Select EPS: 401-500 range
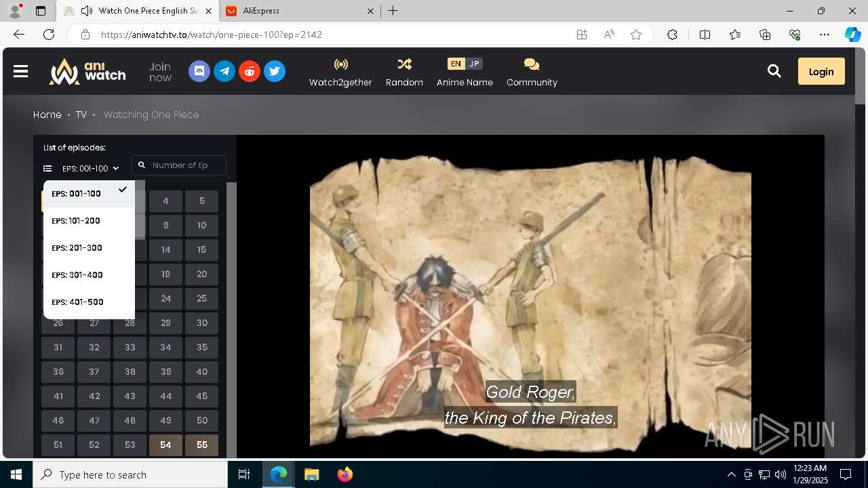 89,302
